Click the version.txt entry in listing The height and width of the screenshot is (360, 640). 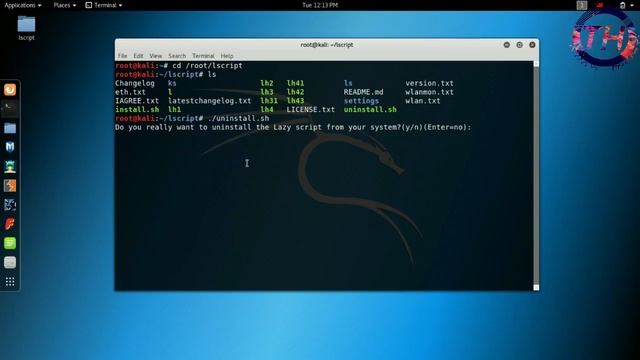pos(429,83)
